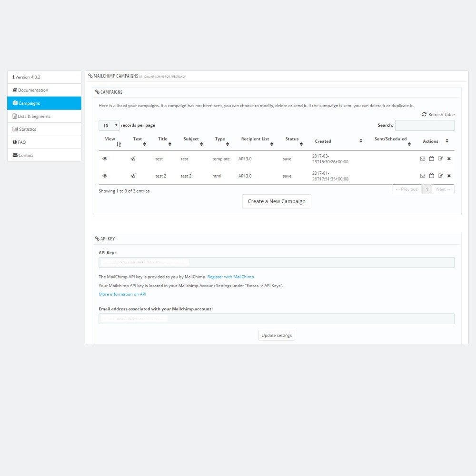Click envelope send icon for 'test 2' campaign
This screenshot has height=476, width=476.
tap(423, 176)
